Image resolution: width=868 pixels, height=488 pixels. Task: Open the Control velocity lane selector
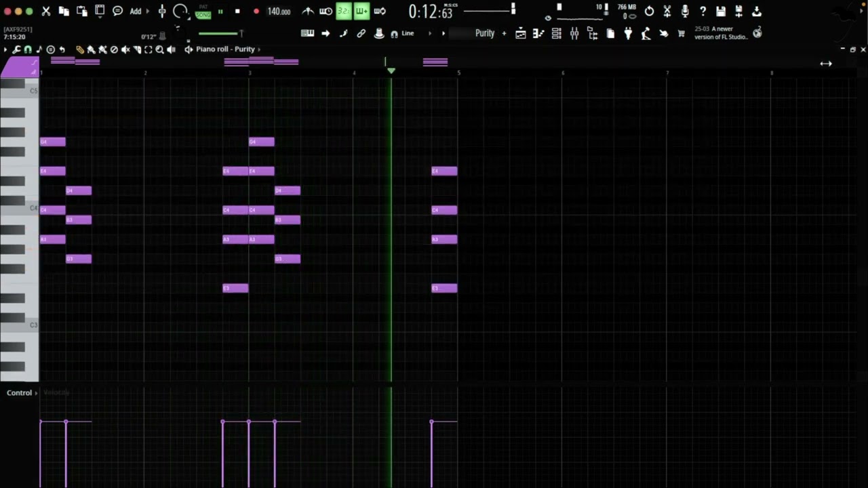point(21,393)
